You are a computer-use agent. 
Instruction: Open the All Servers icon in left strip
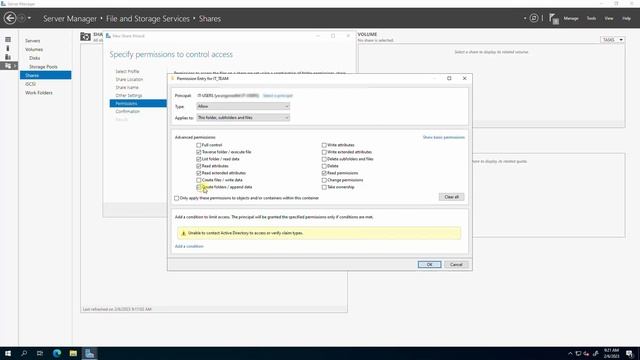[x=8, y=57]
